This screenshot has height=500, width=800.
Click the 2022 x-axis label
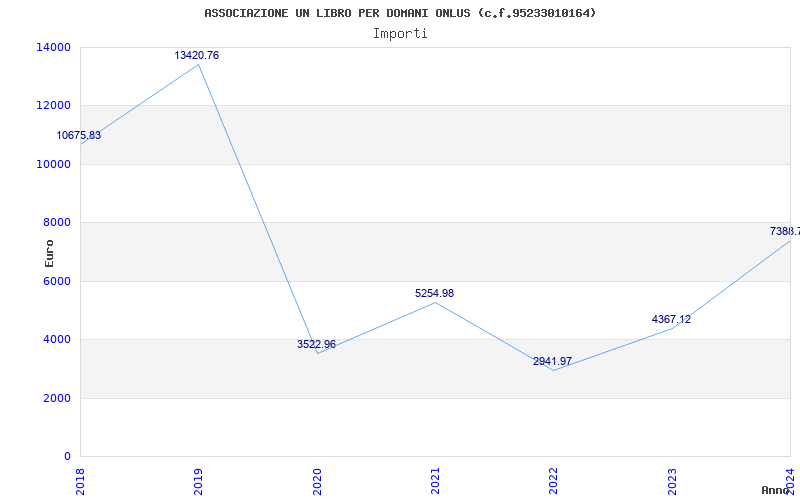[x=554, y=481]
